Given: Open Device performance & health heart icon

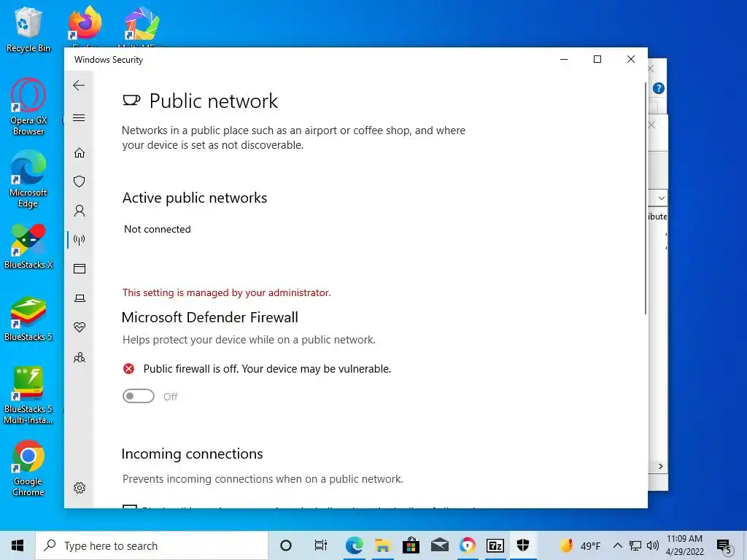Looking at the screenshot, I should tap(80, 327).
